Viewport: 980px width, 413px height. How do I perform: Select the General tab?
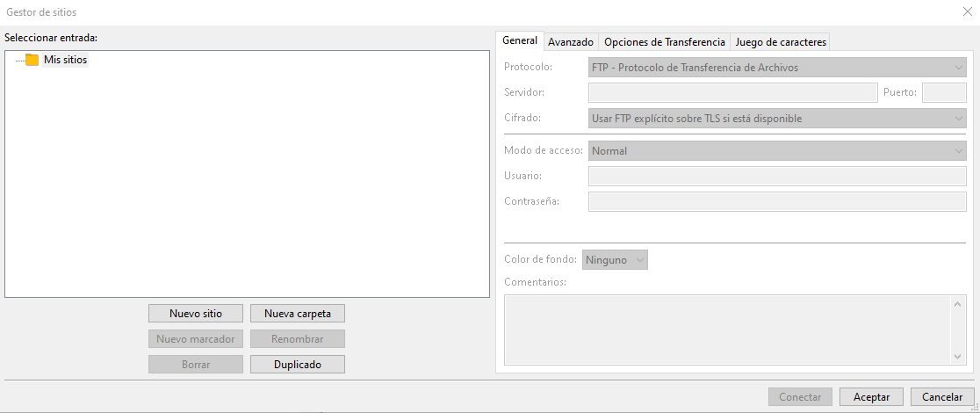(x=520, y=41)
